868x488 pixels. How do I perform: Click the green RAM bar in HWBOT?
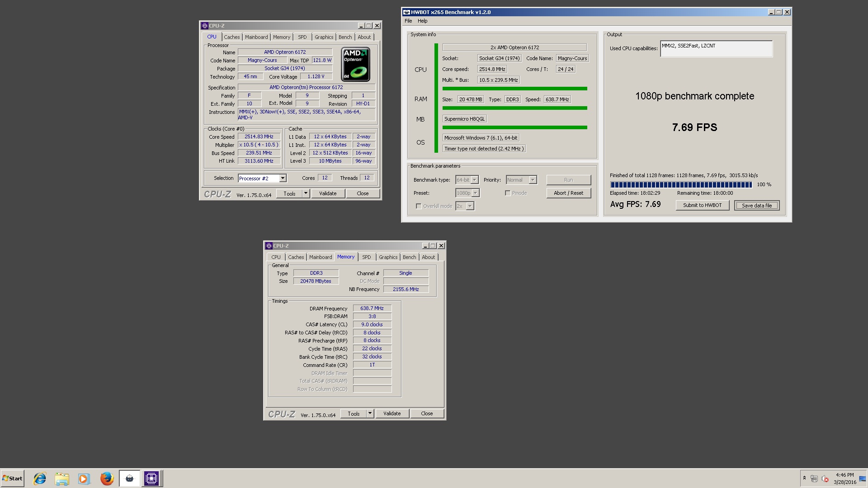(x=514, y=108)
